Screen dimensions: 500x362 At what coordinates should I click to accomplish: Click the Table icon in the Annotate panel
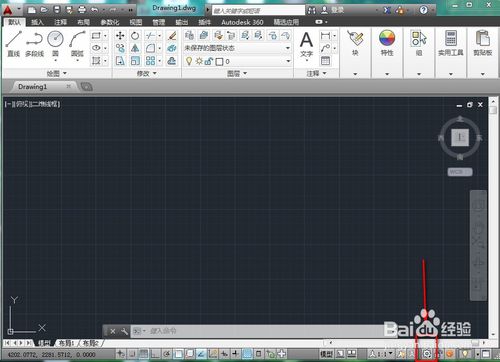(x=325, y=61)
